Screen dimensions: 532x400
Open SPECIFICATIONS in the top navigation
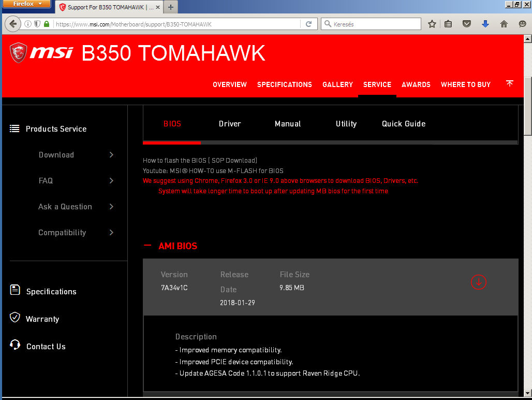pyautogui.click(x=284, y=84)
